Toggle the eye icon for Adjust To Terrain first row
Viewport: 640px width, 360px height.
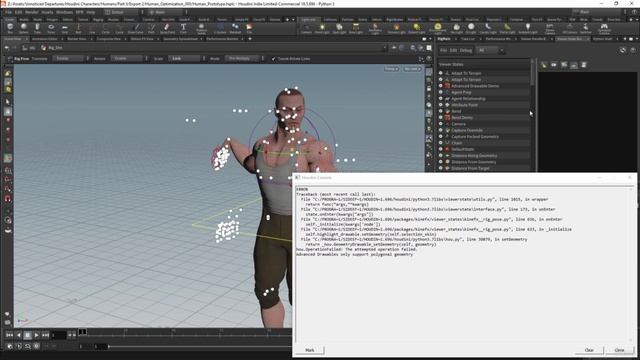[440, 73]
